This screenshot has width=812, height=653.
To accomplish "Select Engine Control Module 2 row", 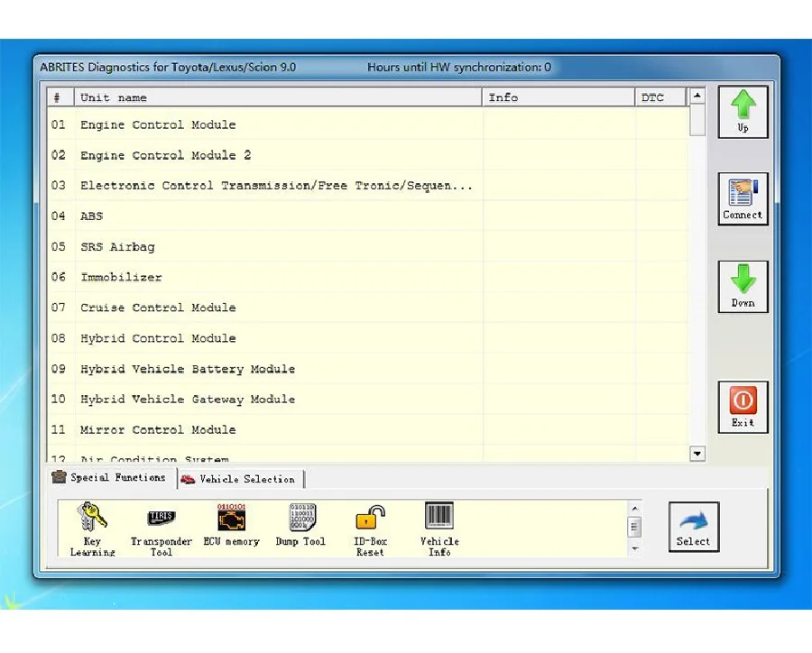I will click(x=368, y=155).
